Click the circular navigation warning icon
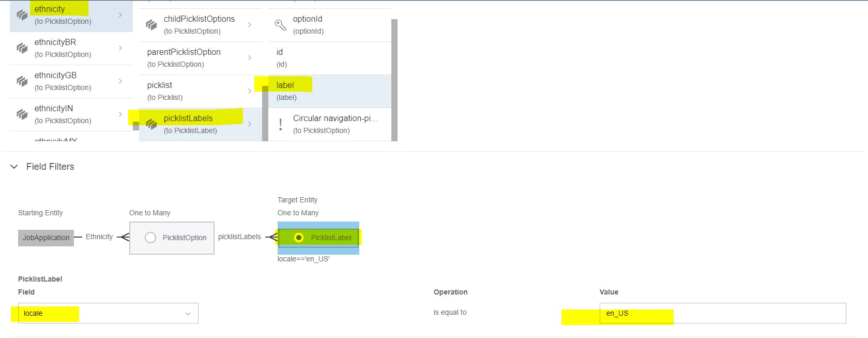 point(280,124)
